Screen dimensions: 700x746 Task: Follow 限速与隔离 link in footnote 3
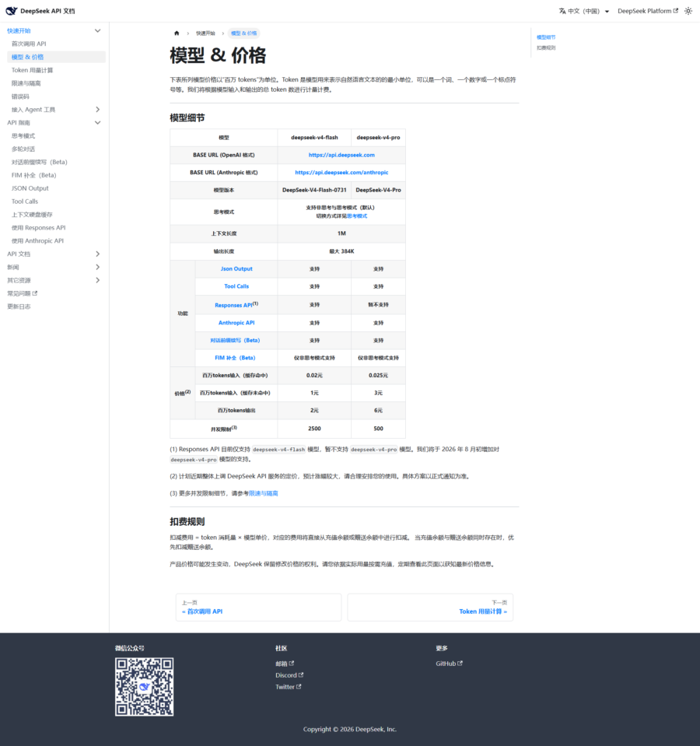point(264,493)
